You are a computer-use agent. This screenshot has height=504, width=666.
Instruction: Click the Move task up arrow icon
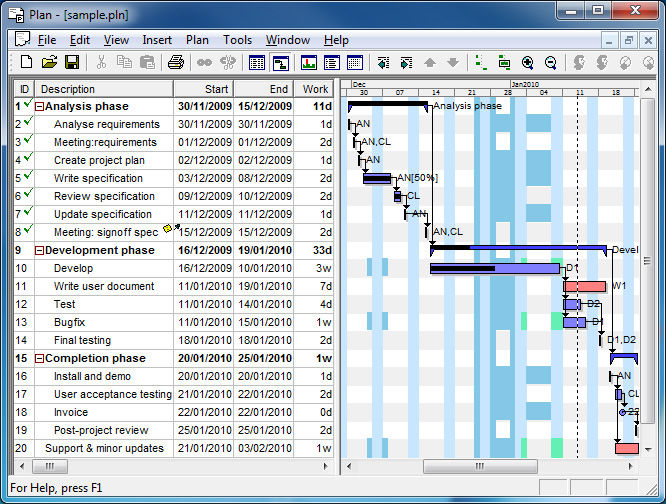click(x=430, y=63)
